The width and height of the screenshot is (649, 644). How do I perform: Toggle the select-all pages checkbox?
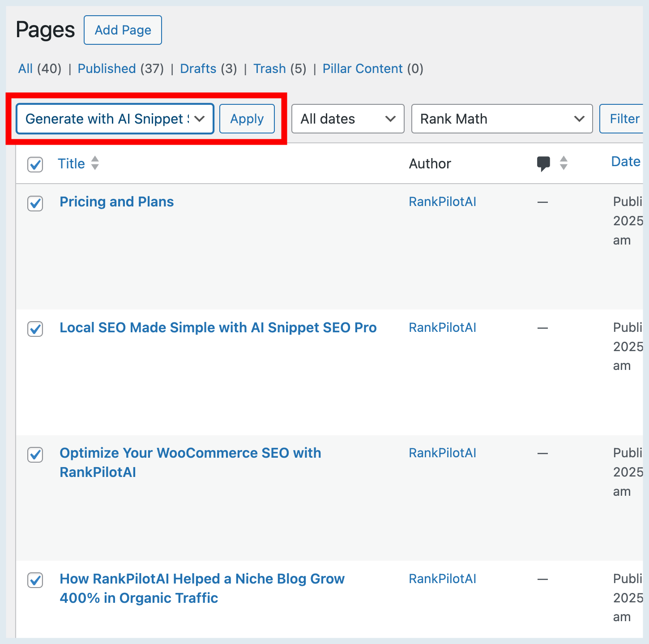(x=35, y=165)
